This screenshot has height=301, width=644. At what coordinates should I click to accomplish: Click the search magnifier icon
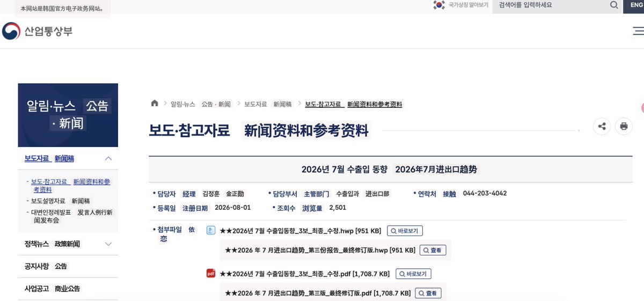tap(614, 5)
